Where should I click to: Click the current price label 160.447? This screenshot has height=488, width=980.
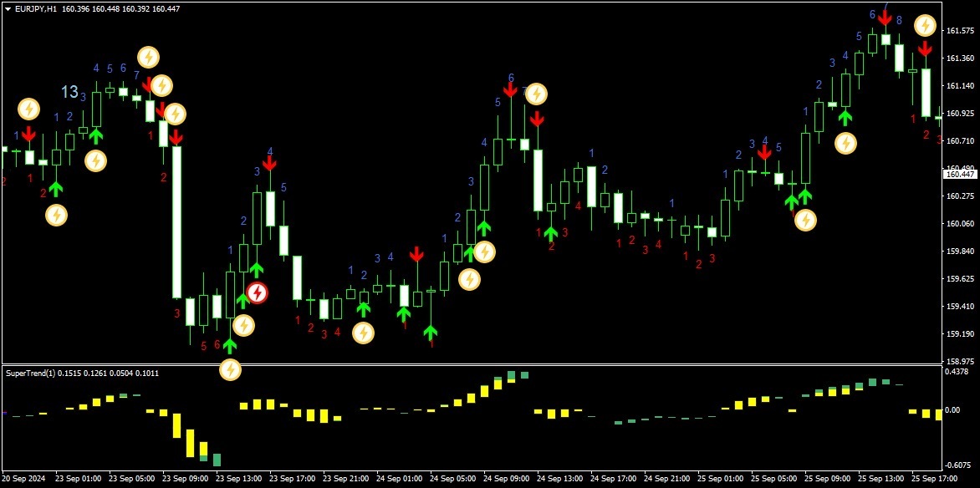click(959, 175)
